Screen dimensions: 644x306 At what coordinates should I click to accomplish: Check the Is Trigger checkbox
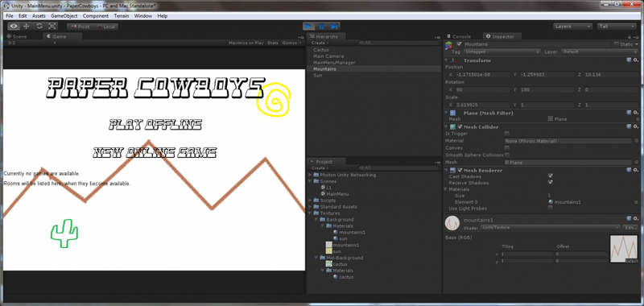pyautogui.click(x=507, y=134)
